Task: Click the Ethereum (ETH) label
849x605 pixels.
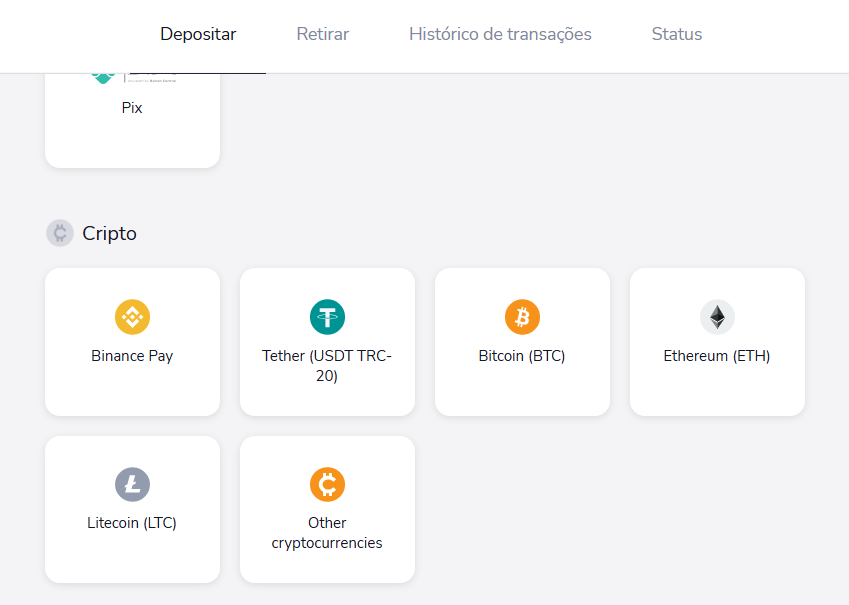Action: 717,356
